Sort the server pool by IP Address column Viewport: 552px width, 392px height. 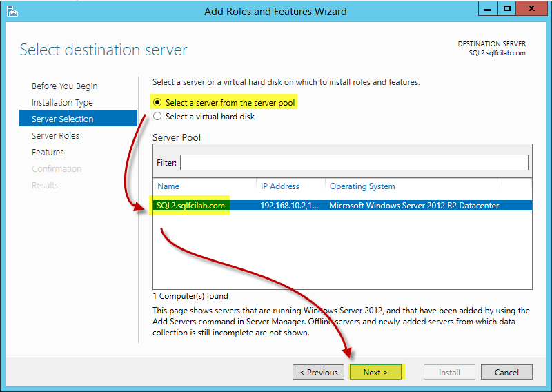280,186
